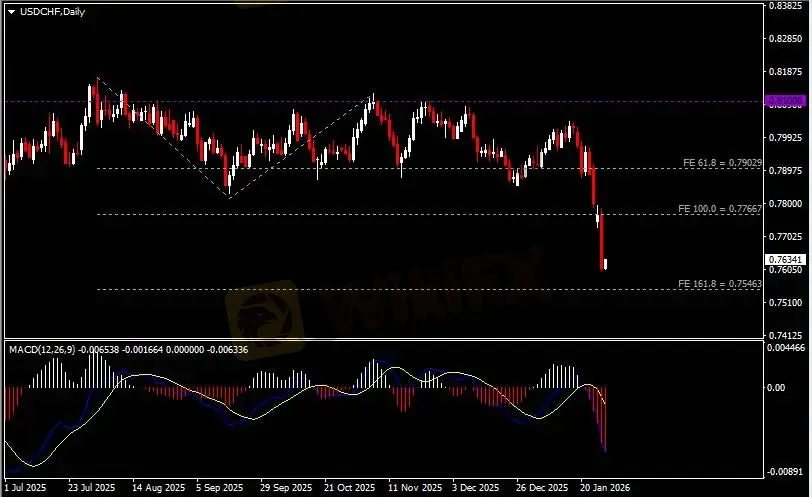Image resolution: width=812 pixels, height=497 pixels.
Task: Select the FE 61.8 = 0.79029 label
Action: tap(720, 162)
